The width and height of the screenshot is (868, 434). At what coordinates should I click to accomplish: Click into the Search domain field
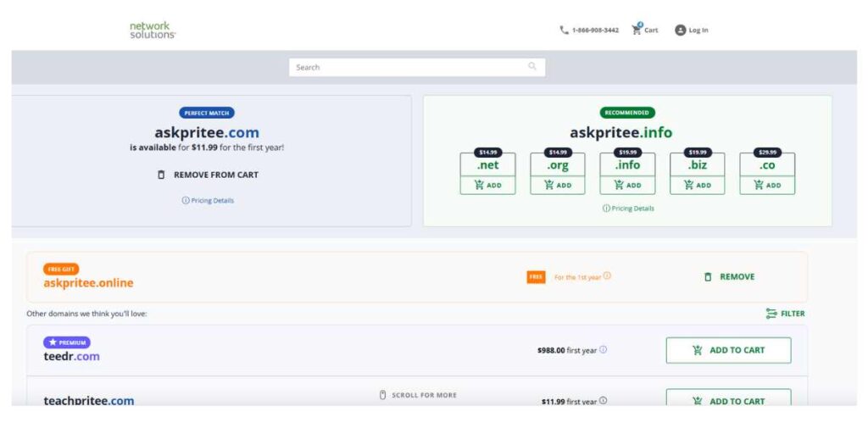(x=417, y=67)
